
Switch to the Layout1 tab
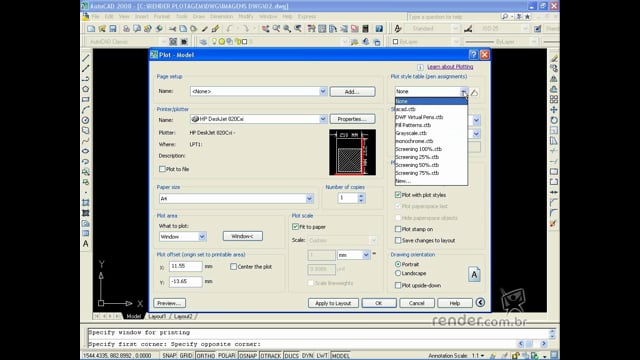click(x=157, y=316)
